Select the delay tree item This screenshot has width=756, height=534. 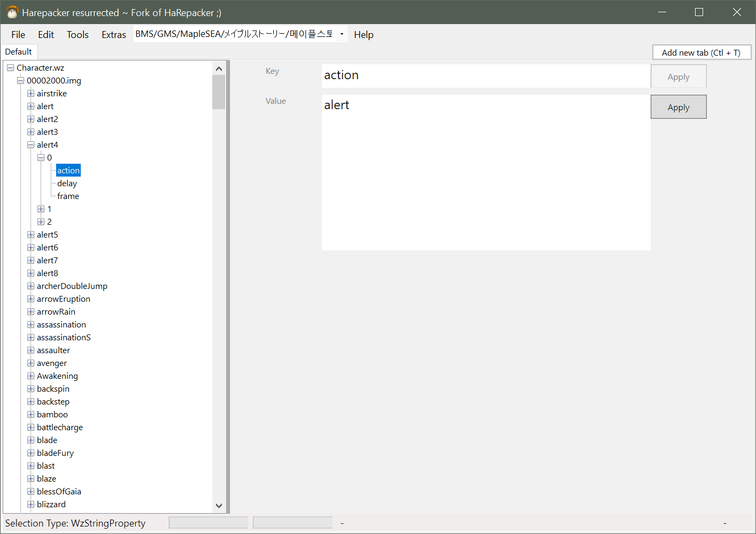pos(67,183)
